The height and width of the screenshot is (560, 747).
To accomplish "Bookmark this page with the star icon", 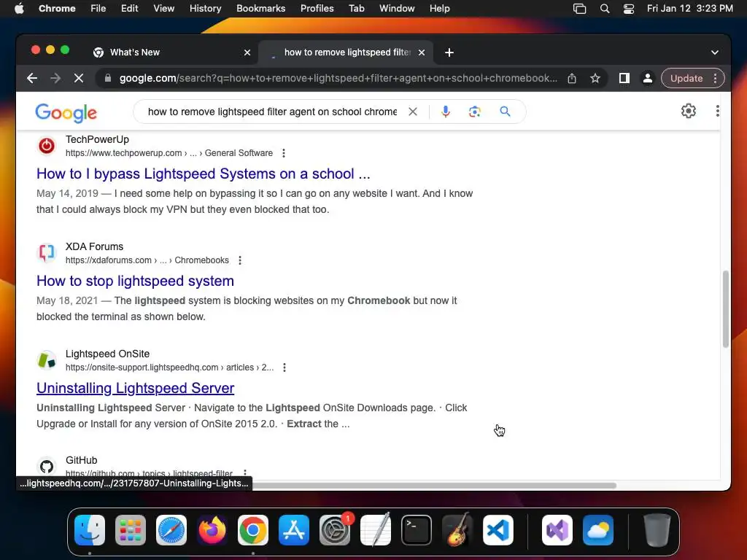I will click(x=595, y=78).
